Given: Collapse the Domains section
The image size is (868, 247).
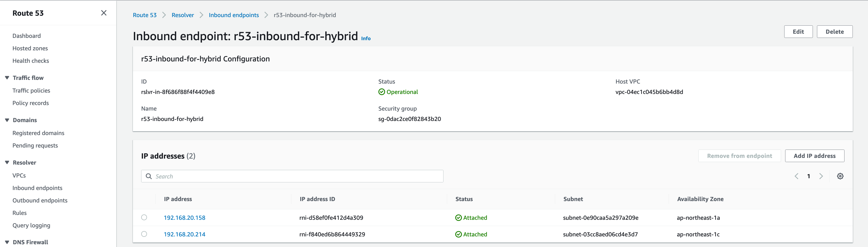Looking at the screenshot, I should coord(7,120).
